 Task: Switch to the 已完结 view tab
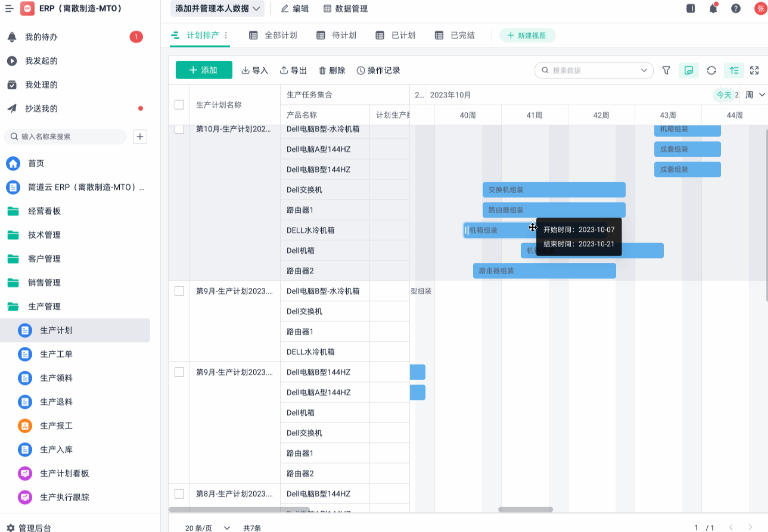point(455,35)
